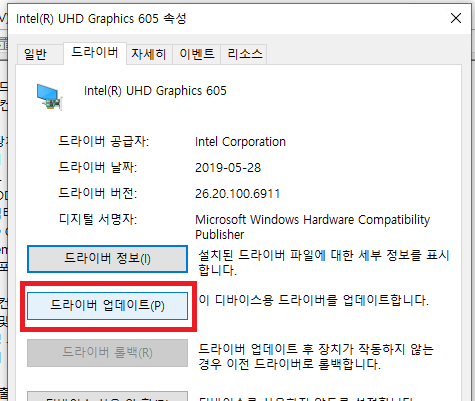The image size is (475, 401).
Task: Click the 드라이버 공급자: label
Action: click(x=104, y=141)
